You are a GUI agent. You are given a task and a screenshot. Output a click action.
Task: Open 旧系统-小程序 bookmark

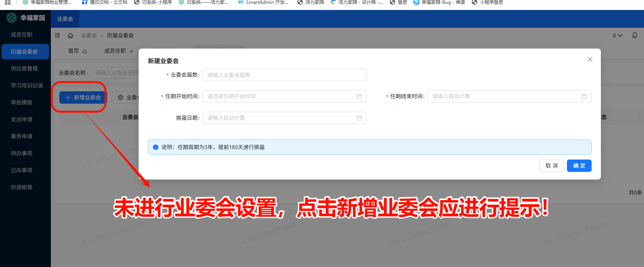coord(153,2)
